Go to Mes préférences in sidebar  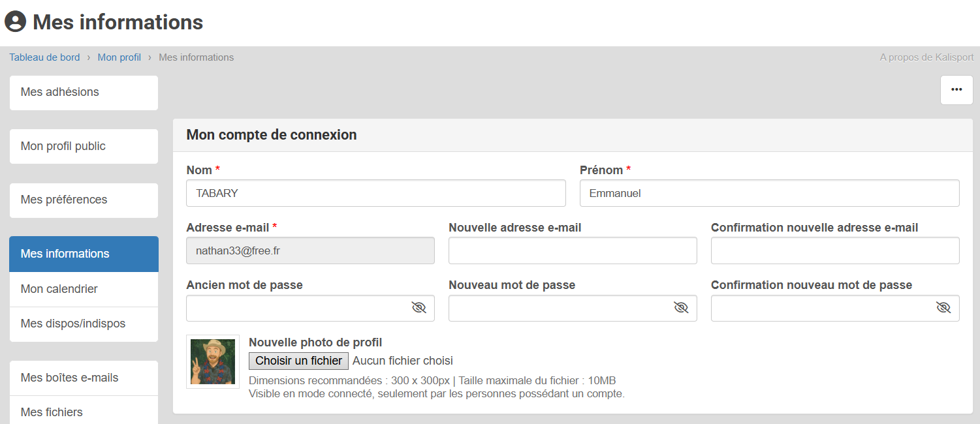84,200
